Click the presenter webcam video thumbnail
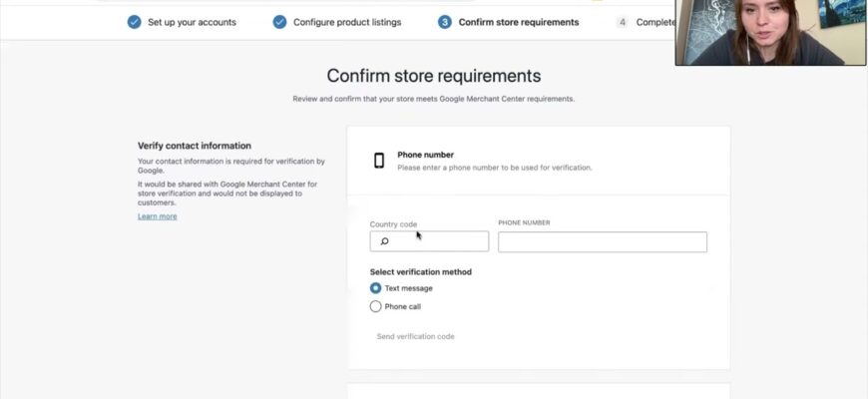Image resolution: width=868 pixels, height=399 pixels. [770, 32]
